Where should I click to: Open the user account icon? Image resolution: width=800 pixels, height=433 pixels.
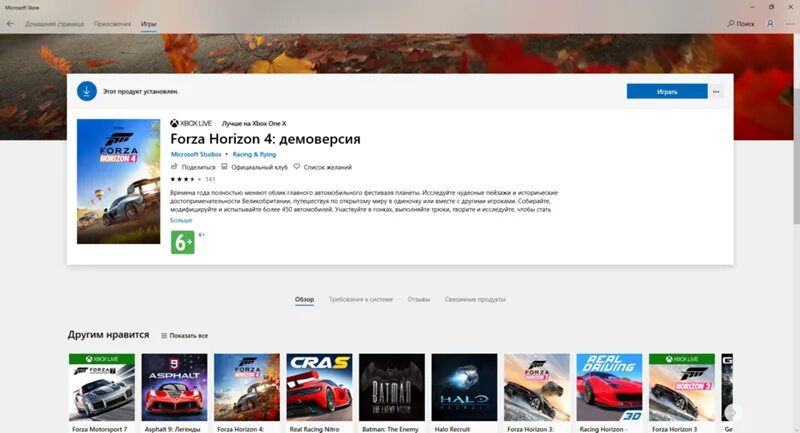[x=770, y=24]
